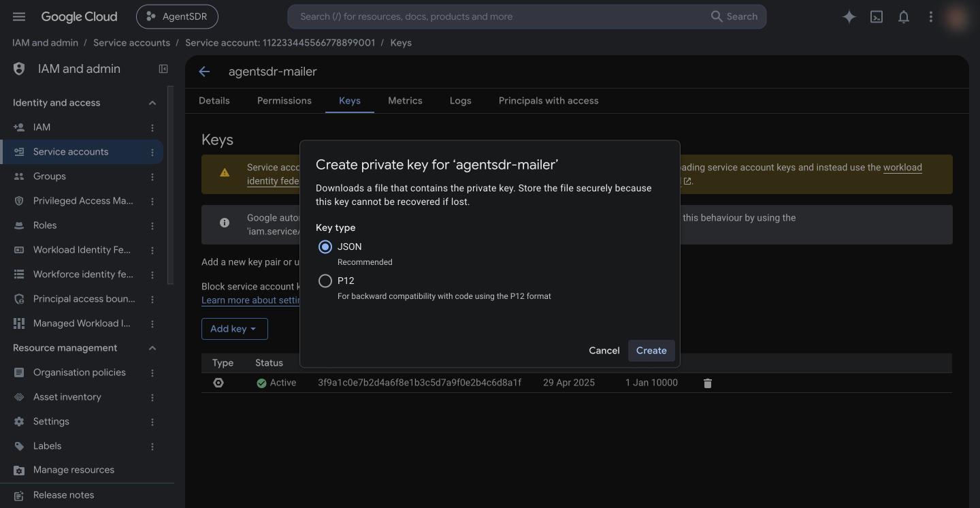Screen dimensions: 980x508
Task: Collapse Identity and access section
Action: point(152,103)
